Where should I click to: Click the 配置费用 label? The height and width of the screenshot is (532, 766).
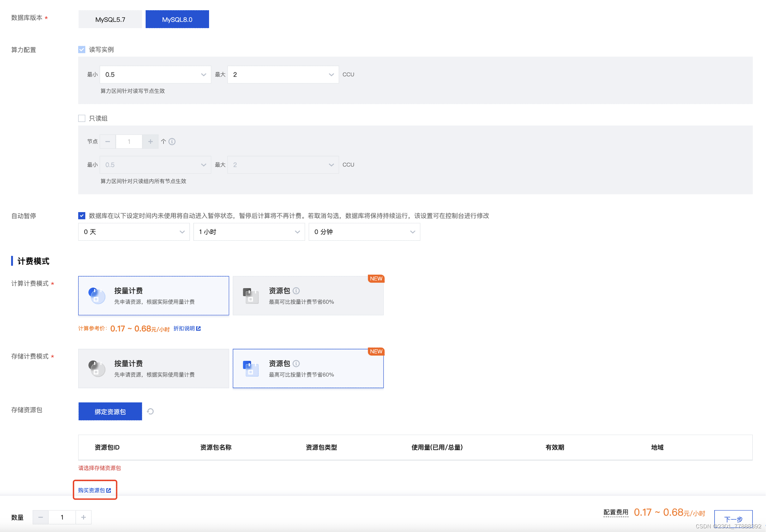coord(616,512)
